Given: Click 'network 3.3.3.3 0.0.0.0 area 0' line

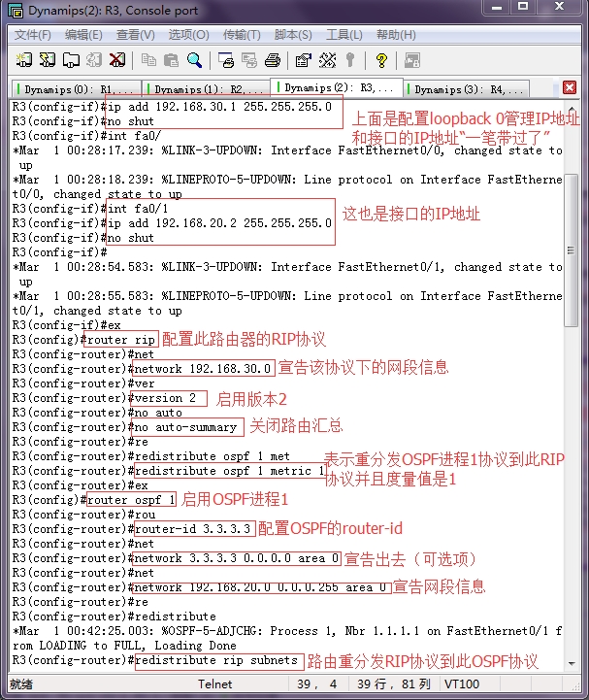Looking at the screenshot, I should tap(236, 558).
